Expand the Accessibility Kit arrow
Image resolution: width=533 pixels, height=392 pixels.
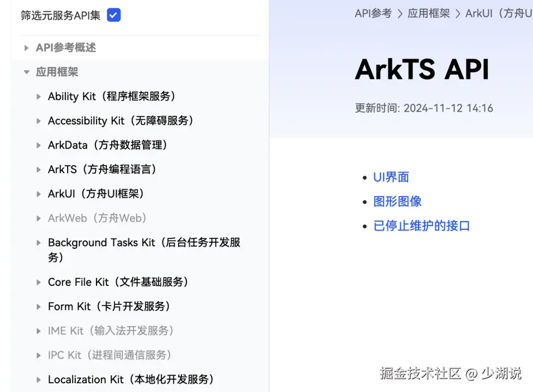38,121
